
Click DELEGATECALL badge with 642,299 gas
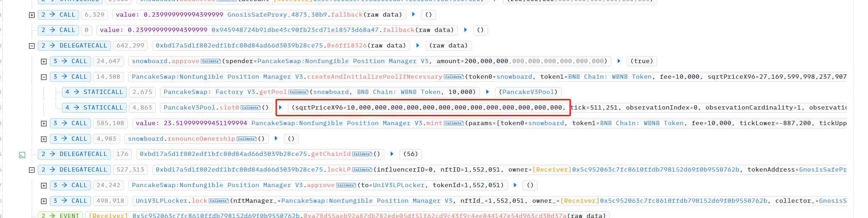point(74,46)
